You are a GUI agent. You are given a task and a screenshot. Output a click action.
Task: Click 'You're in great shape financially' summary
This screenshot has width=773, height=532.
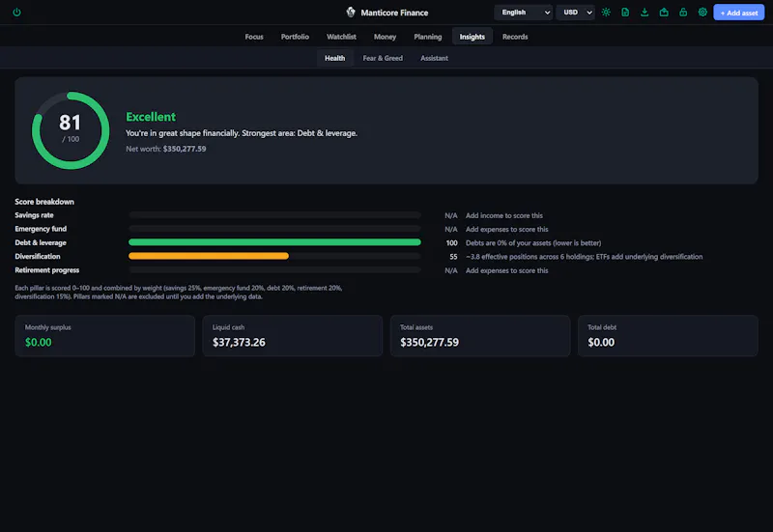point(242,133)
